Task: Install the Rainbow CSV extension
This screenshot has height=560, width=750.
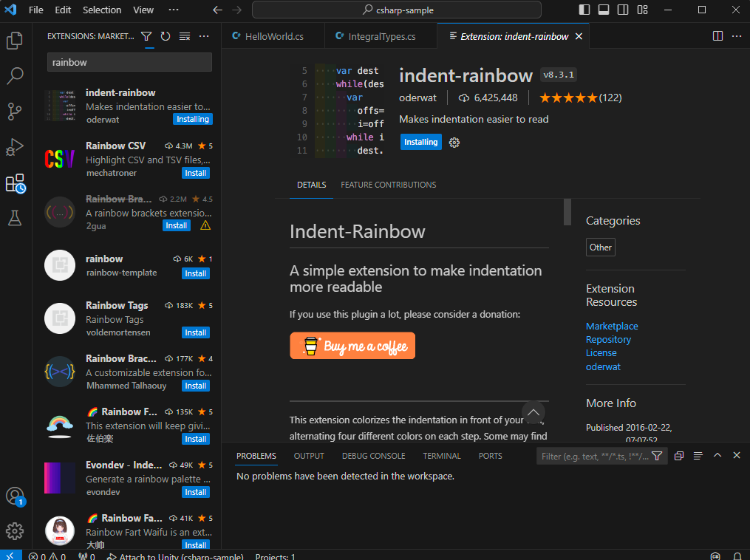Action: (x=196, y=173)
